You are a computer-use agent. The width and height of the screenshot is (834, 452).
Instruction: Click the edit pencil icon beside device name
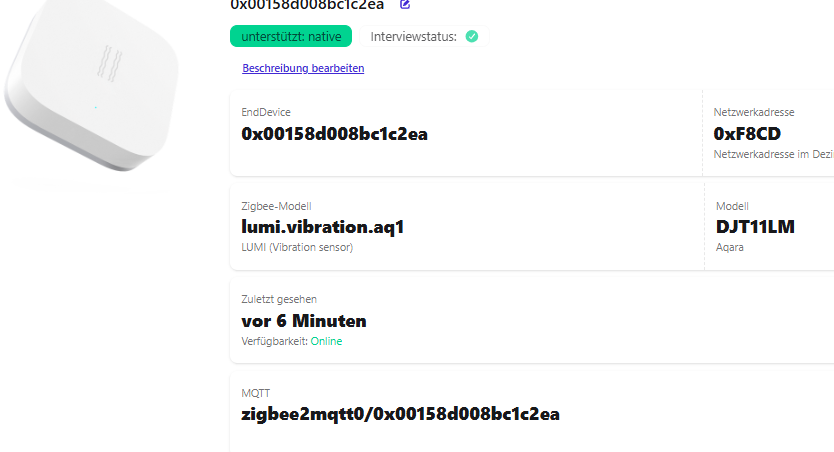tap(405, 4)
